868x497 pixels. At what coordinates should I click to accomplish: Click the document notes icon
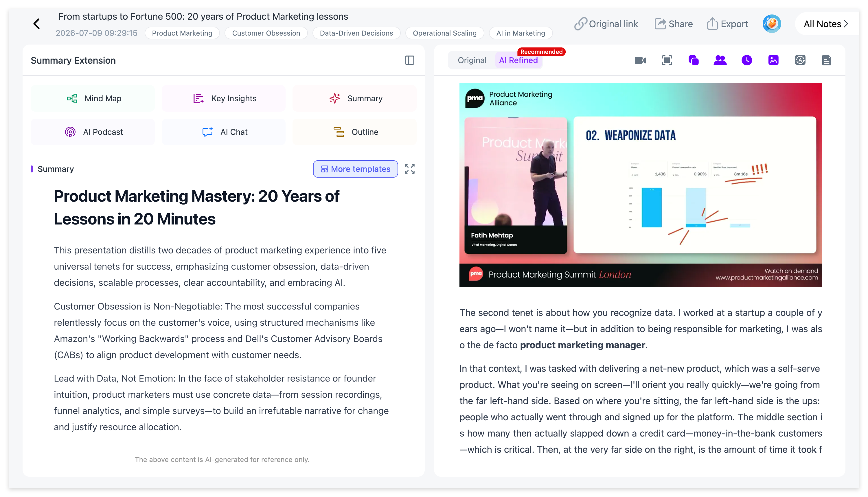coord(826,60)
